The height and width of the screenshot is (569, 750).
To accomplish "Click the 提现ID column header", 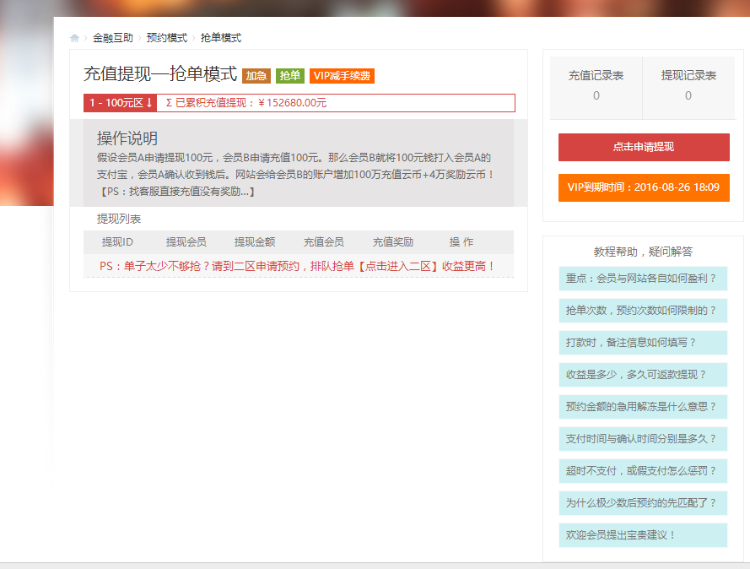I will coord(118,242).
